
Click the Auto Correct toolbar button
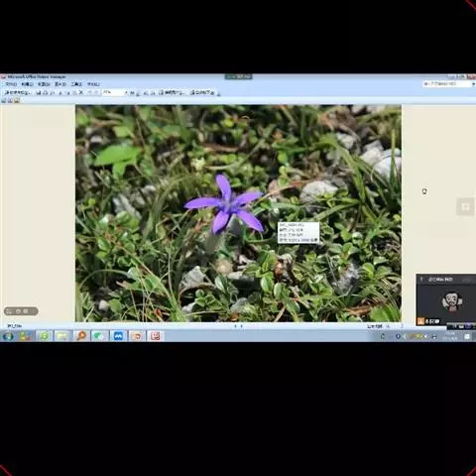click(202, 92)
